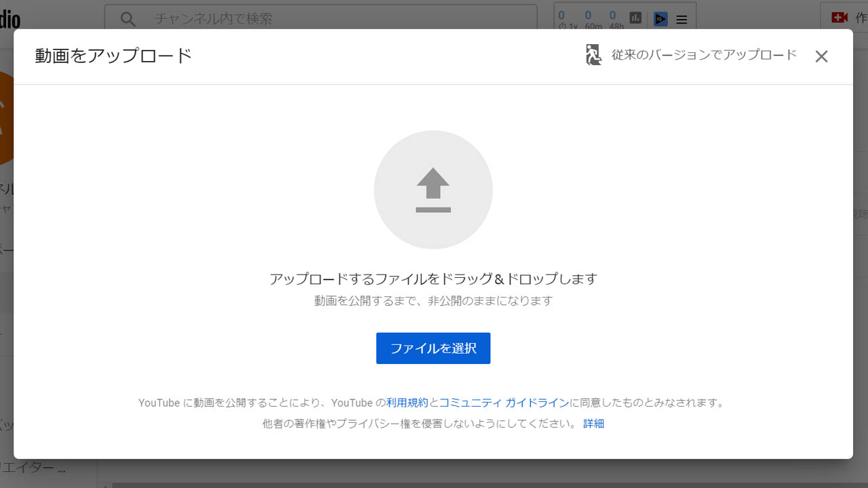Viewport: 868px width, 488px height.
Task: Open the hamburger menu in the vidIQ toolbar
Action: pos(682,20)
